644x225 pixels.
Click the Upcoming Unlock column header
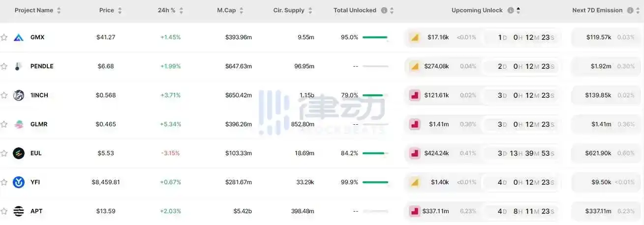click(x=477, y=10)
